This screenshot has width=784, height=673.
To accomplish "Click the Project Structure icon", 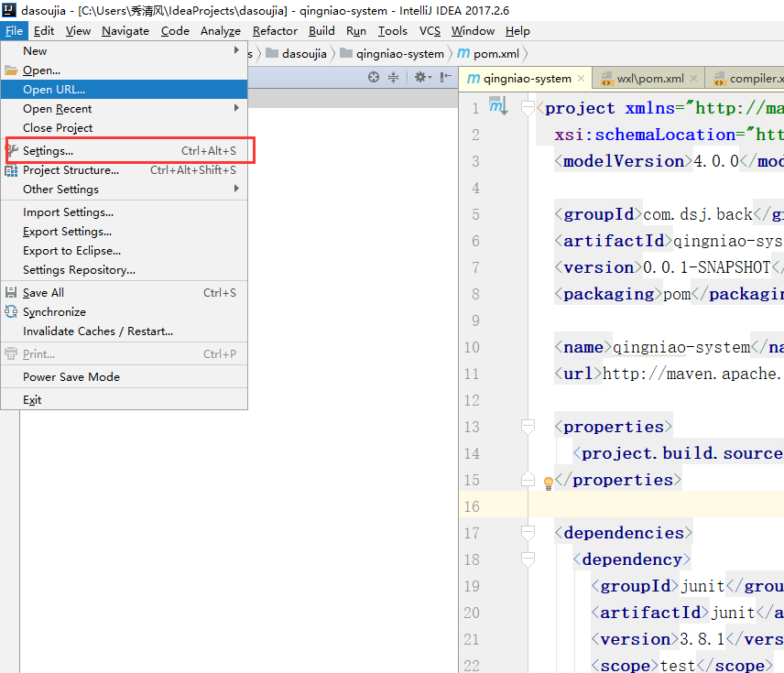I will tap(11, 170).
